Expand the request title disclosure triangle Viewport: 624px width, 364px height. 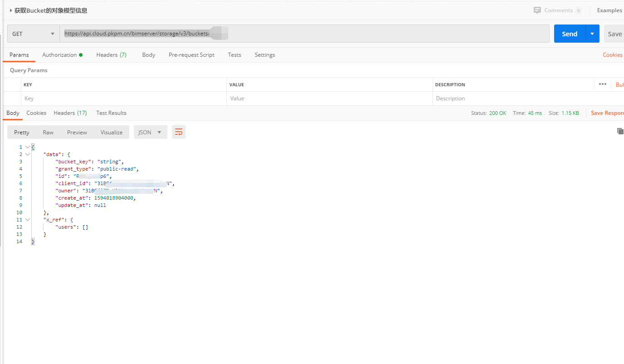(x=11, y=10)
